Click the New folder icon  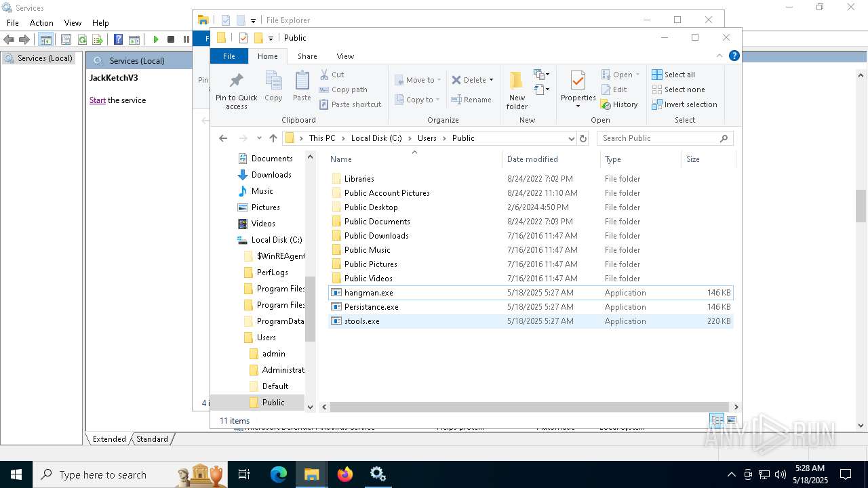(x=517, y=81)
